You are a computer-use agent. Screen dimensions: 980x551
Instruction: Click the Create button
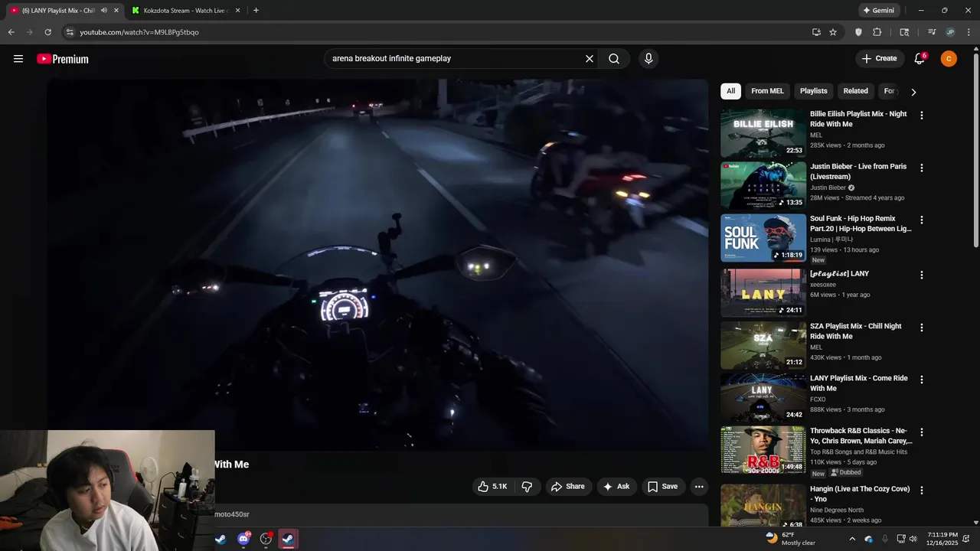click(x=879, y=59)
